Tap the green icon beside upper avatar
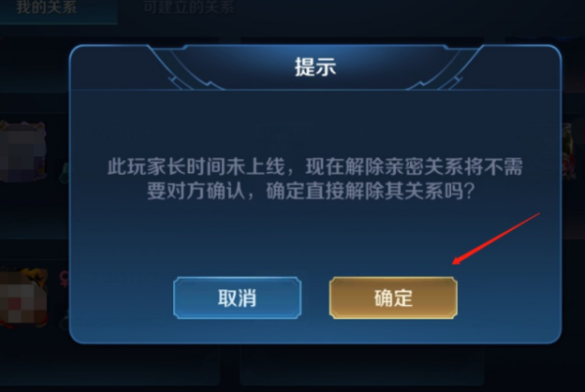585x392 pixels. pos(65,173)
